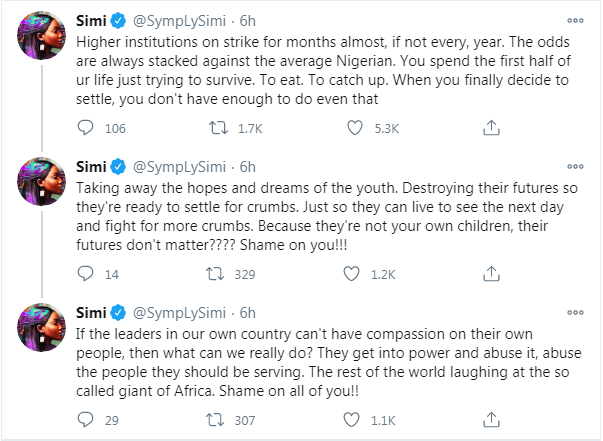The width and height of the screenshot is (603, 441).
Task: Share the hopes and dreams tweet
Action: click(491, 272)
